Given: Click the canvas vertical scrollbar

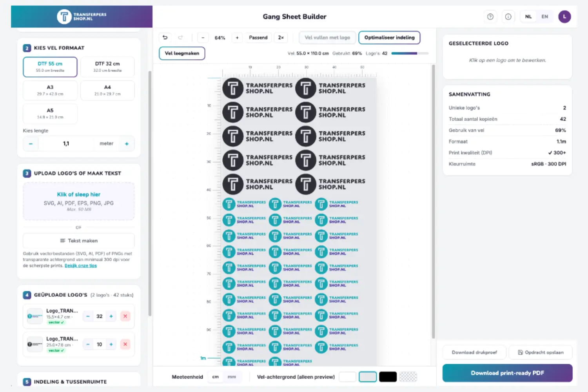Looking at the screenshot, I should click(x=433, y=202).
